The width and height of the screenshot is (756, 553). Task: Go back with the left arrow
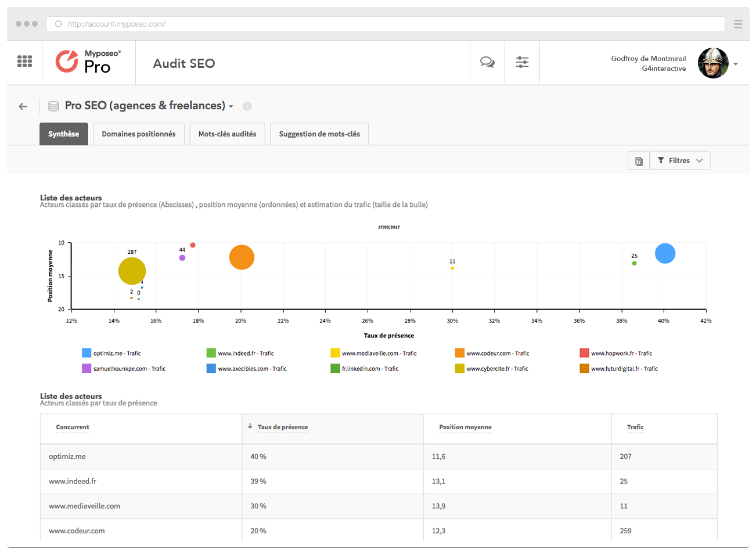click(x=23, y=106)
